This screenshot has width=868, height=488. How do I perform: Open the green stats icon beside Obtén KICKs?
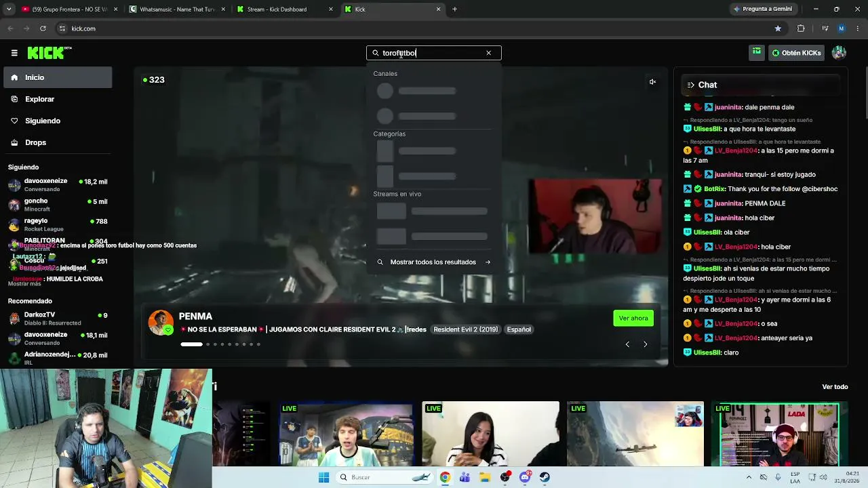[756, 52]
